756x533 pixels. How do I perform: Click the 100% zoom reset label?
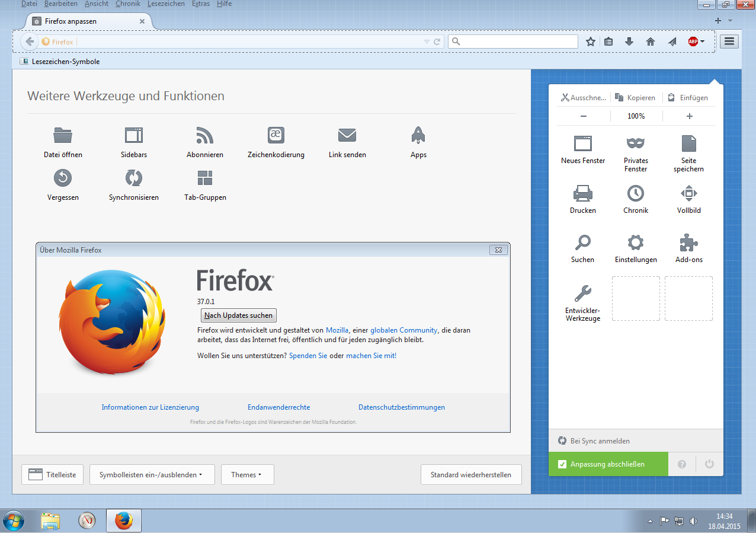[636, 116]
